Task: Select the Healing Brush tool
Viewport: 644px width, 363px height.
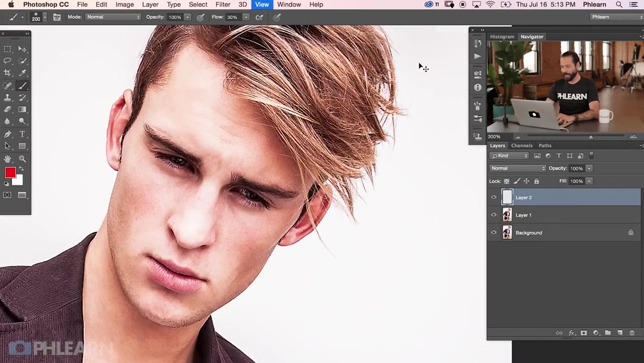Action: 8,85
